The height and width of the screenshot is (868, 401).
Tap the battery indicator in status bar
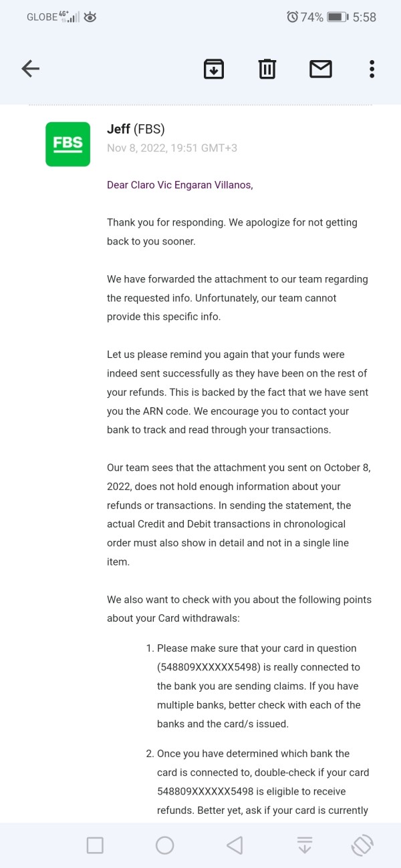(x=337, y=17)
